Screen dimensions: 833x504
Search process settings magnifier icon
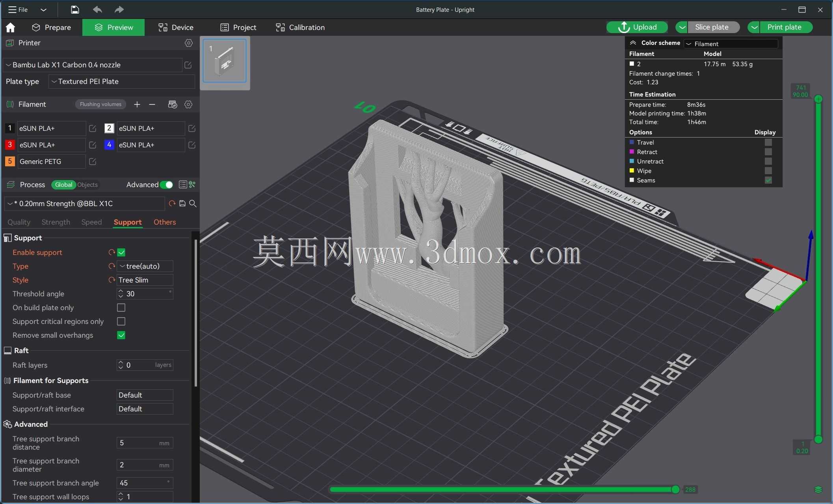pos(193,204)
